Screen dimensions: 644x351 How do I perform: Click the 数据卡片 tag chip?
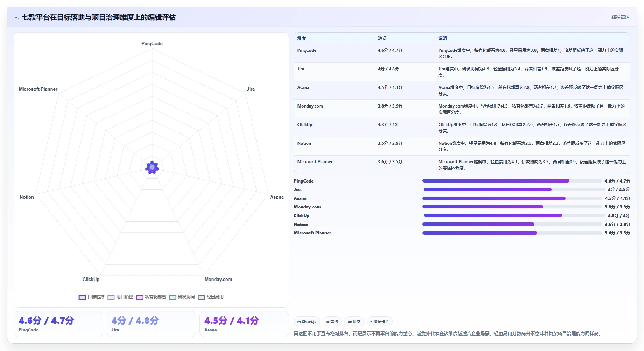coord(380,322)
